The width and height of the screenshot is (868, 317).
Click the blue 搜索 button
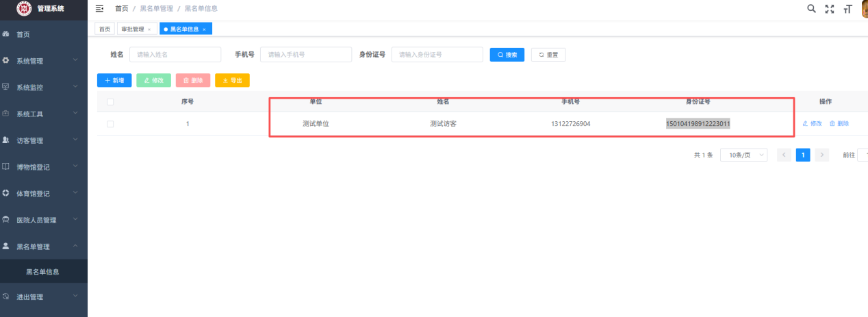(x=507, y=55)
